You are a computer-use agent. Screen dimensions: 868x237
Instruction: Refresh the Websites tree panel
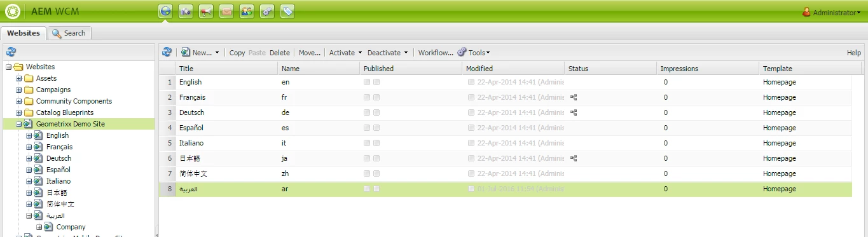11,52
